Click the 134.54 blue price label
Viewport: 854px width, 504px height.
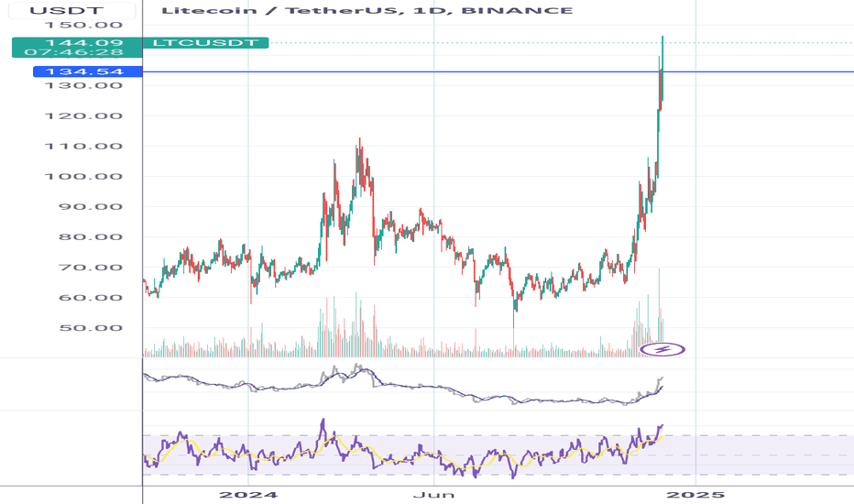(x=88, y=71)
